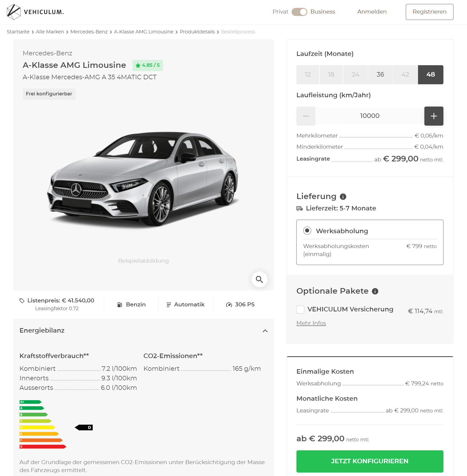The image size is (467, 476).
Task: Click the 7.2 l/100km Kombiniert value
Action: (119, 369)
